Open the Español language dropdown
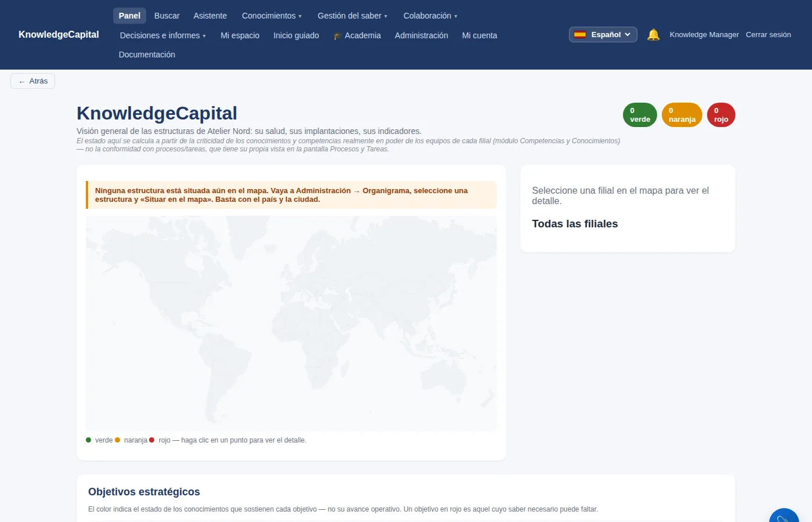Screen dimensions: 812x522 click(603, 35)
